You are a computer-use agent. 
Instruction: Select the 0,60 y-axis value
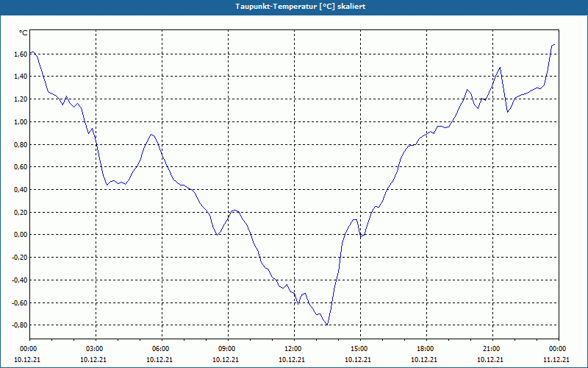(x=21, y=167)
